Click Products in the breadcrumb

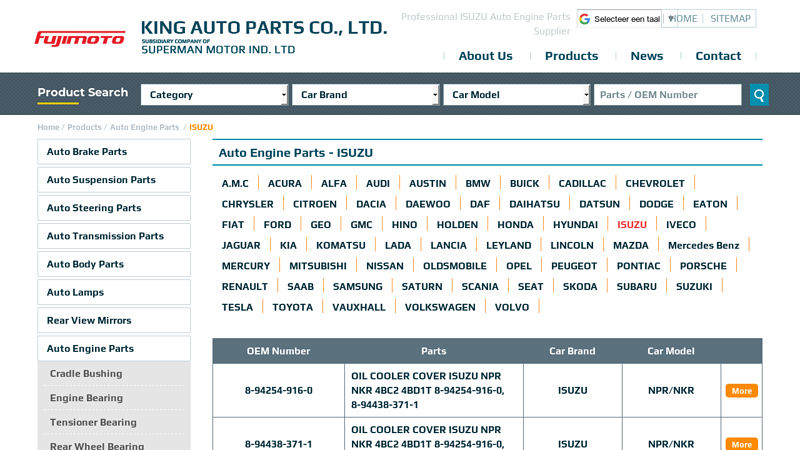coord(84,127)
